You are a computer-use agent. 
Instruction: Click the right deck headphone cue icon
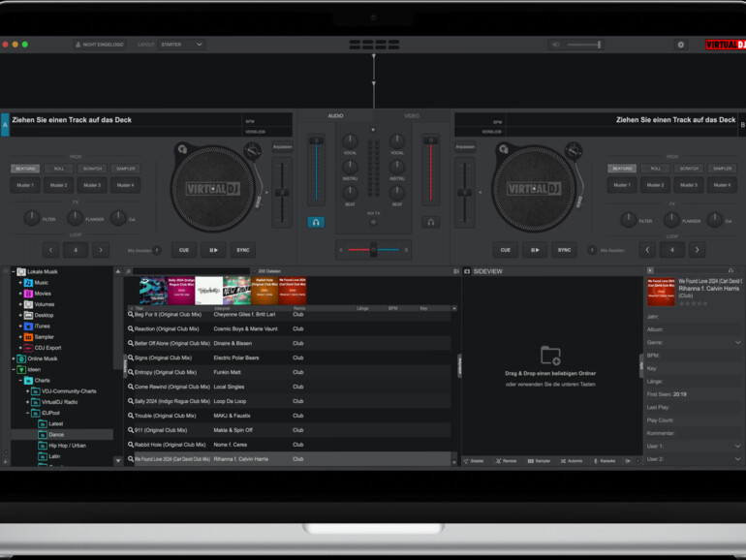430,222
